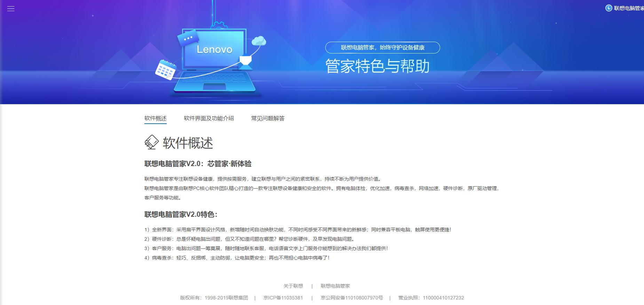This screenshot has width=644, height=305.
Task: Open the 关于联想 footer link
Action: [293, 286]
